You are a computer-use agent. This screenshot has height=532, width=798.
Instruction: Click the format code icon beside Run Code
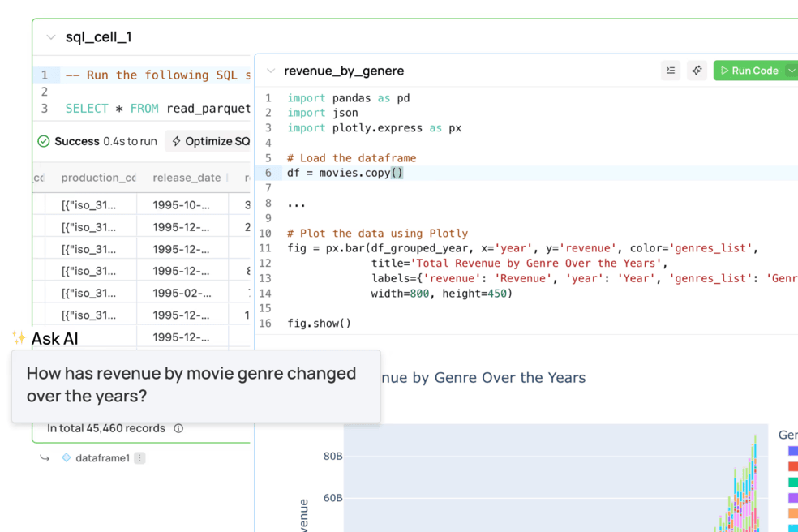pos(671,71)
